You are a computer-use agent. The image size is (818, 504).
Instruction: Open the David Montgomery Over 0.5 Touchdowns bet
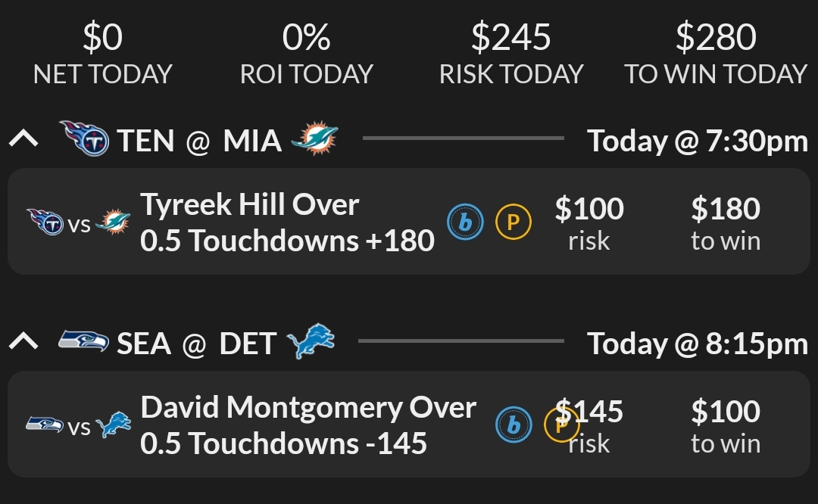(x=308, y=427)
